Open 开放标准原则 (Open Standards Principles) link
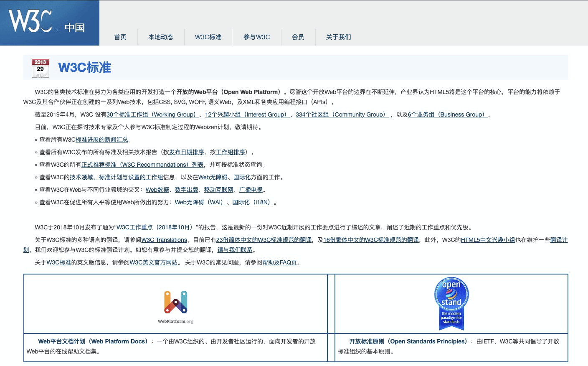Viewport: 588px width, 366px height. point(410,341)
